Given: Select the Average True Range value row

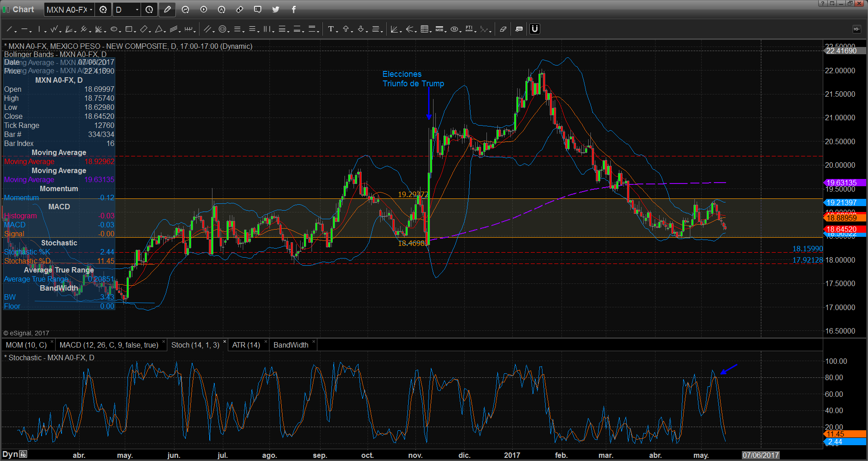Looking at the screenshot, I should coord(59,279).
